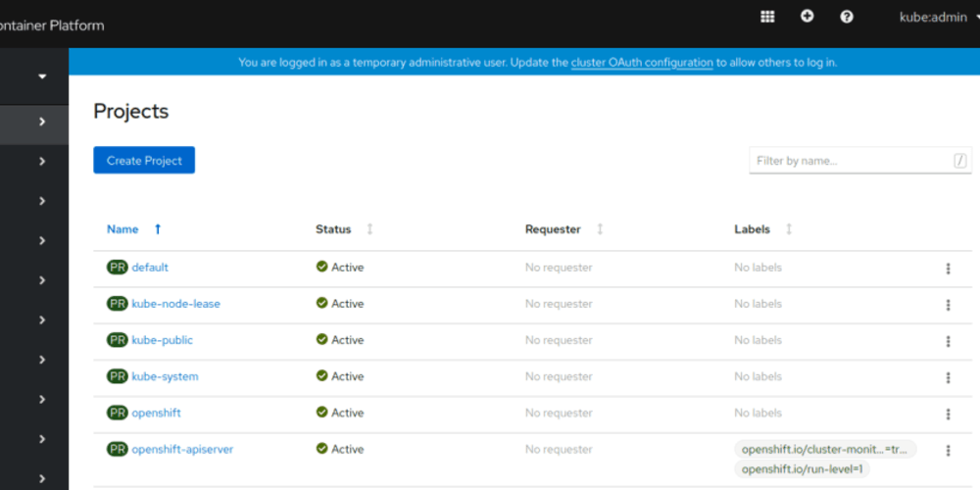Click No requester text in default row
The height and width of the screenshot is (490, 980).
click(x=559, y=268)
